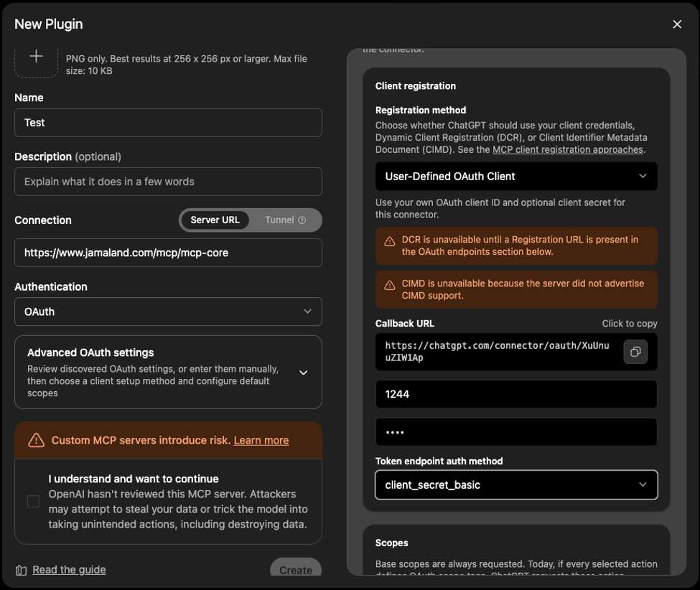This screenshot has width=700, height=590.
Task: Click the Scopes section heading
Action: [x=391, y=543]
